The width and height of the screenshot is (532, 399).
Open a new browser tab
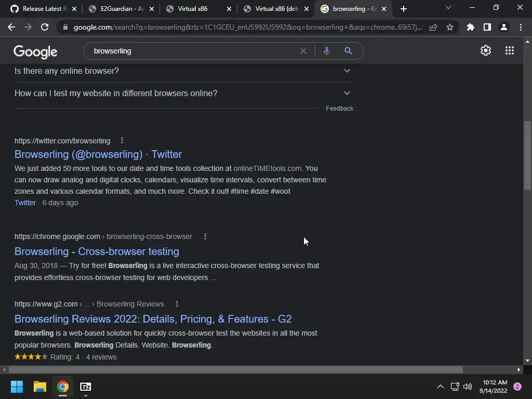(x=403, y=9)
